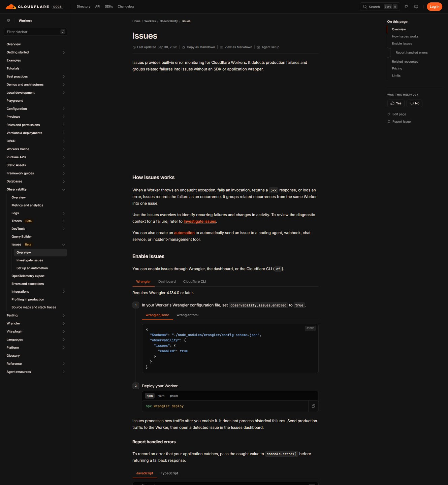Copy the npx wrangler deploy command
The height and width of the screenshot is (485, 448).
pyautogui.click(x=313, y=406)
